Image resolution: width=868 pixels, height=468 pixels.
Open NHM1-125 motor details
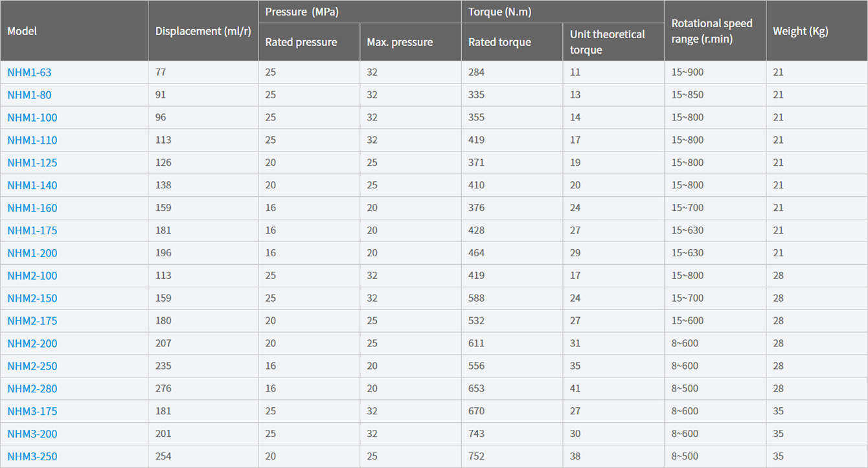(32, 163)
